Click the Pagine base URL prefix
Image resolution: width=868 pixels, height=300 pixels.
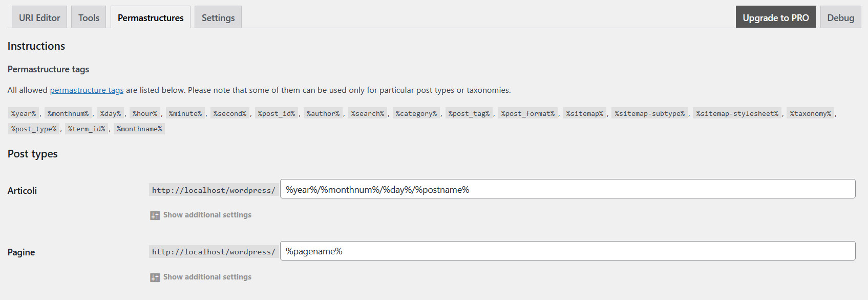[214, 251]
